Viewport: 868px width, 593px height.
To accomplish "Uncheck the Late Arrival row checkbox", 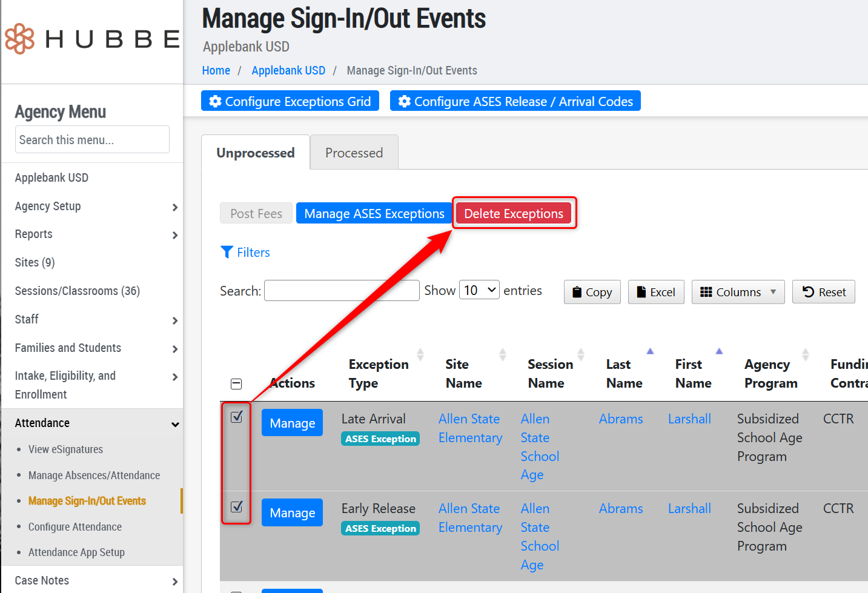I will click(237, 417).
